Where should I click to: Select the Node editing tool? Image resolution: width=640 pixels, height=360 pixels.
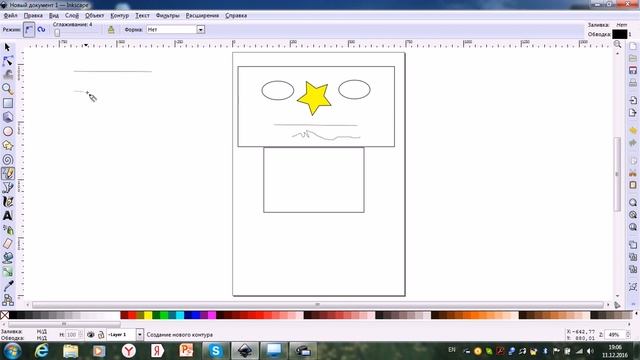7,61
